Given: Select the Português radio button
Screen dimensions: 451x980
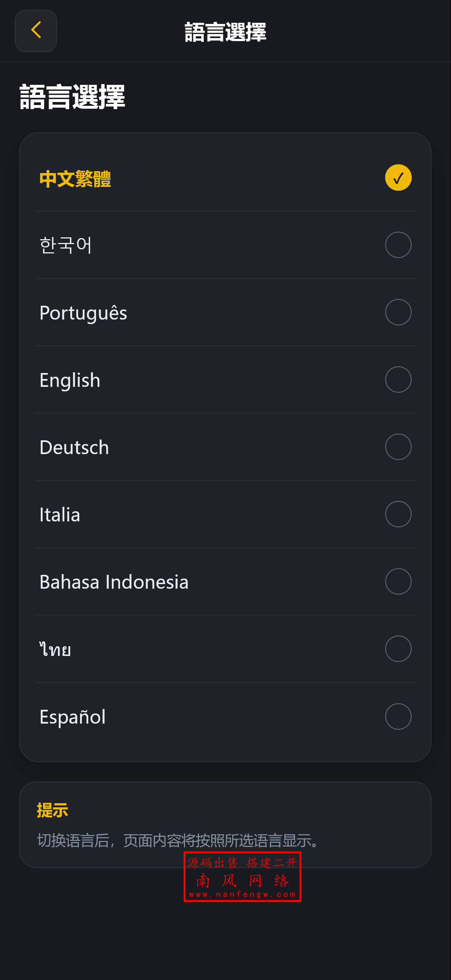Looking at the screenshot, I should click(398, 312).
